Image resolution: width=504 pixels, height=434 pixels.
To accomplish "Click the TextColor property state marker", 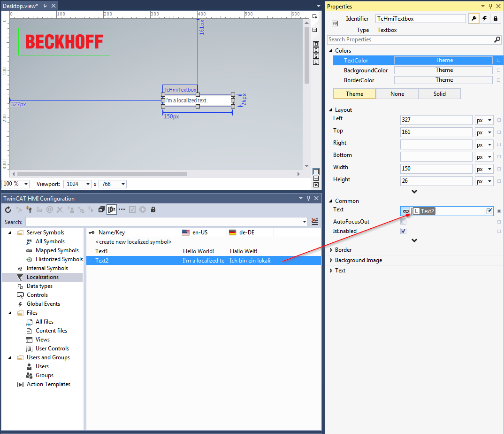I will point(498,60).
